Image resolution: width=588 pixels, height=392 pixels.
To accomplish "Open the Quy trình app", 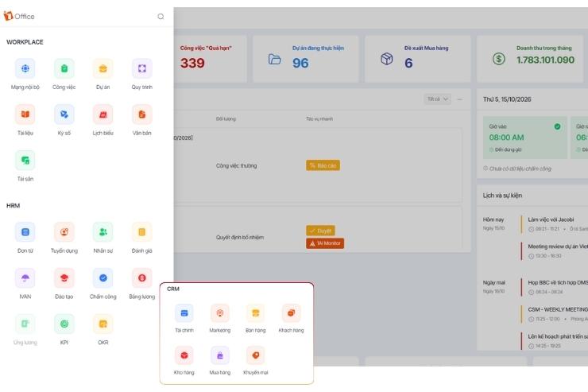I will [142, 68].
